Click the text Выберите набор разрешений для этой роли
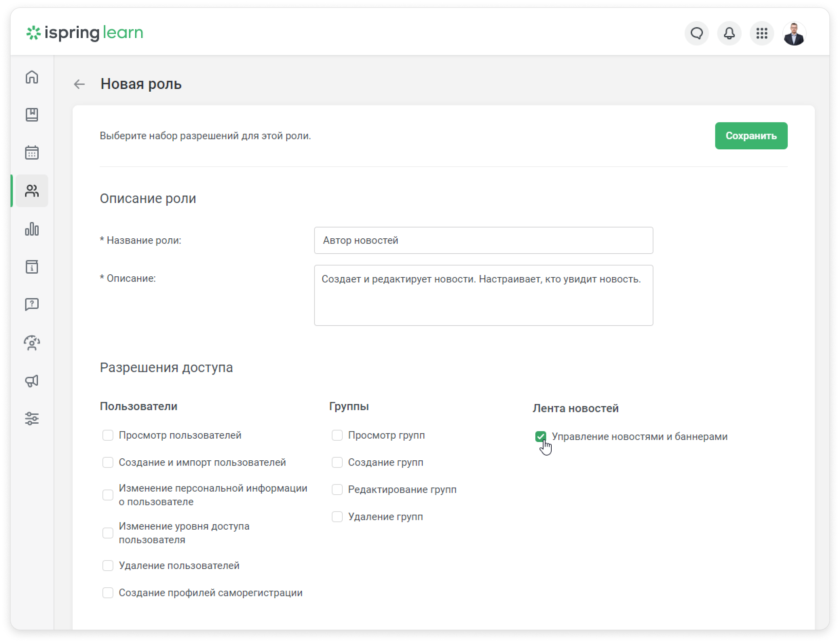 pyautogui.click(x=205, y=136)
